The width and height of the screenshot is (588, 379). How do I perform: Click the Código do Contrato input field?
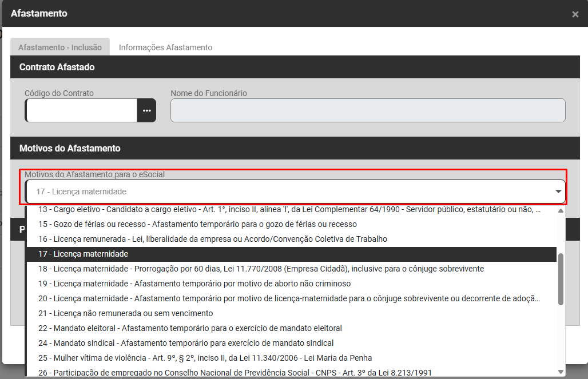coord(82,110)
